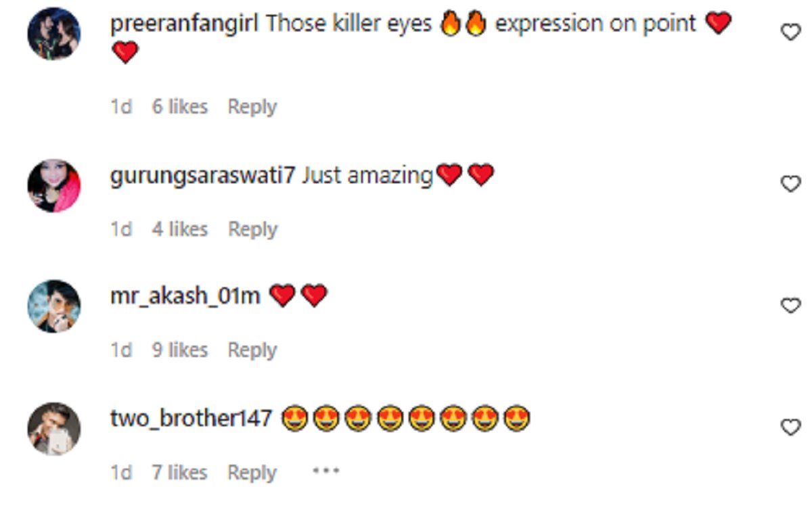Like gurungsaraswati7's "Just amazing" comment
The image size is (812, 516).
point(790,183)
